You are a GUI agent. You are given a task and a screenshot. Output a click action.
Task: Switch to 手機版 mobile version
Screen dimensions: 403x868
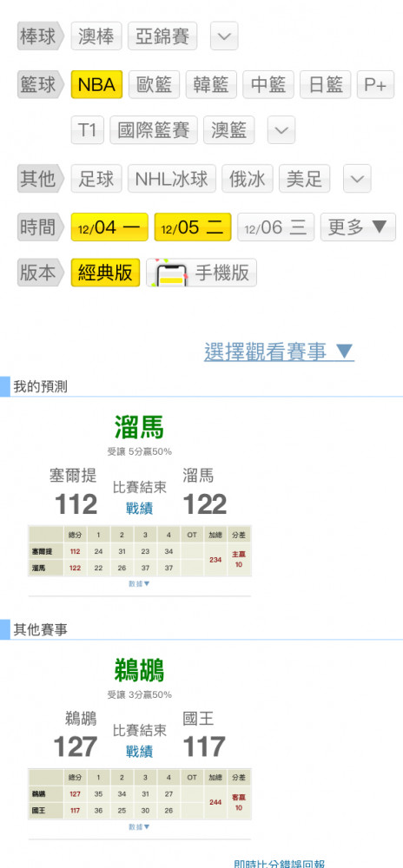click(201, 273)
